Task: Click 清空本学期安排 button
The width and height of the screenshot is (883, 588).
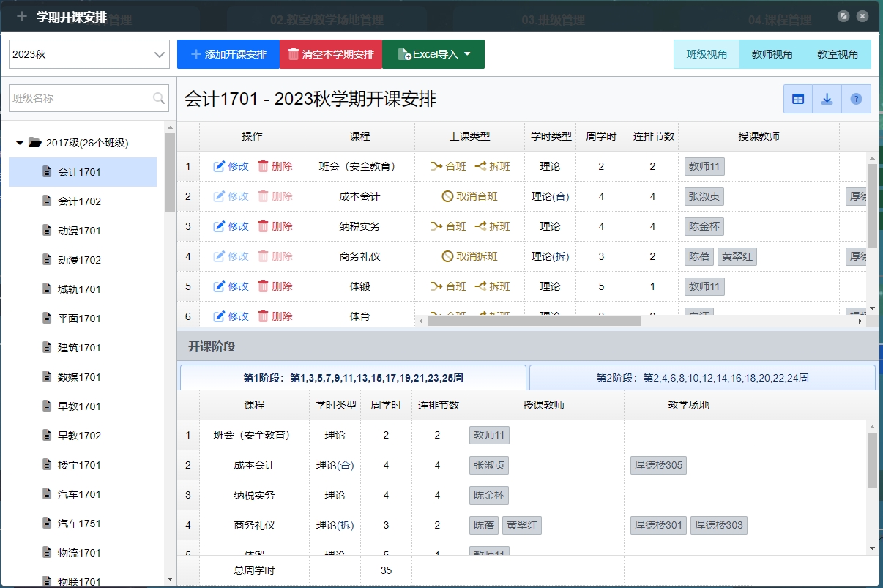Action: tap(331, 54)
